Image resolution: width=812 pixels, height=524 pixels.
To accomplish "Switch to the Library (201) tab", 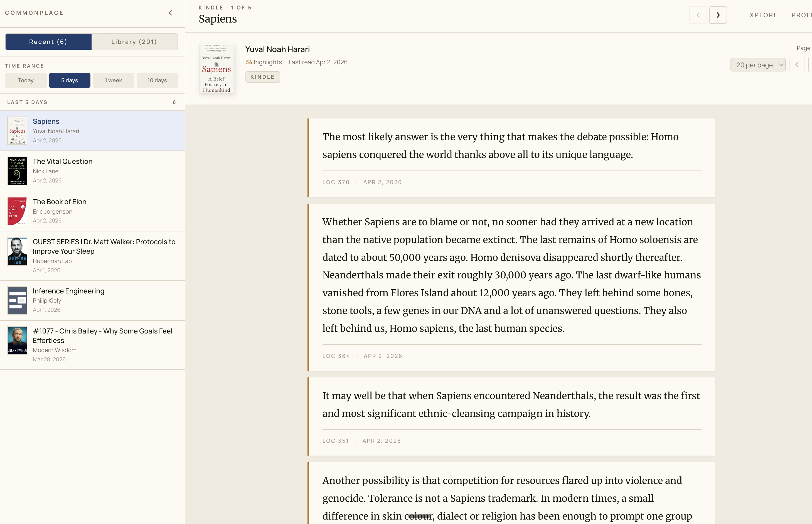I will [134, 41].
